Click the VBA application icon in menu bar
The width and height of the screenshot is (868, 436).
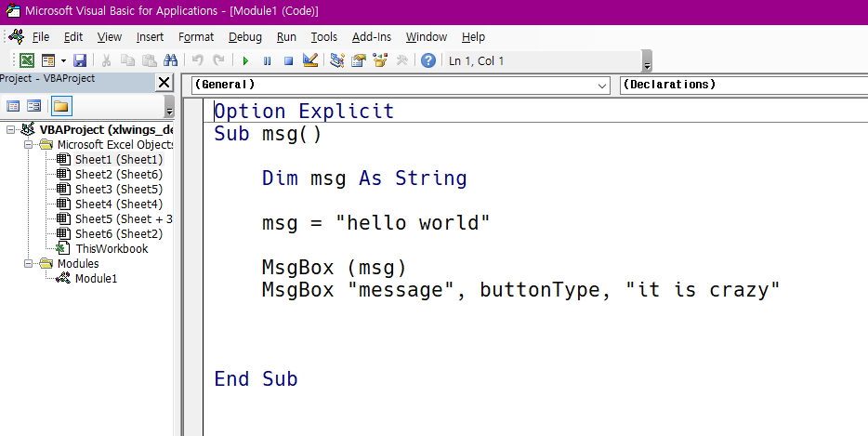point(16,36)
